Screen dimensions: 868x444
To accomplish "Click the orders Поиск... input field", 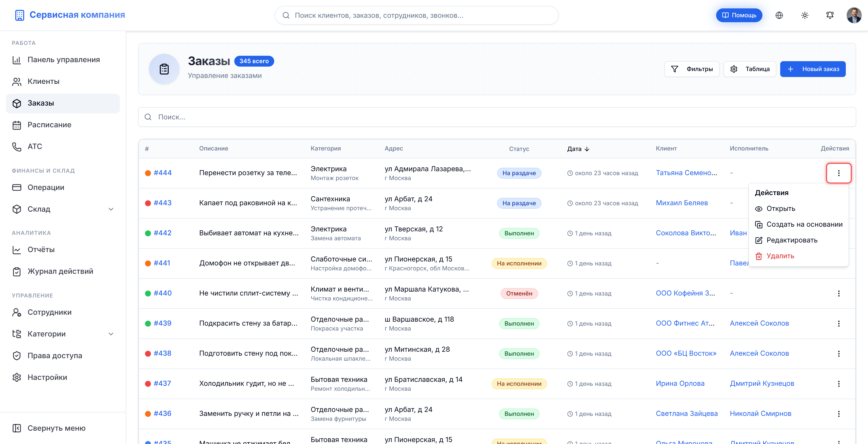I will pos(497,117).
